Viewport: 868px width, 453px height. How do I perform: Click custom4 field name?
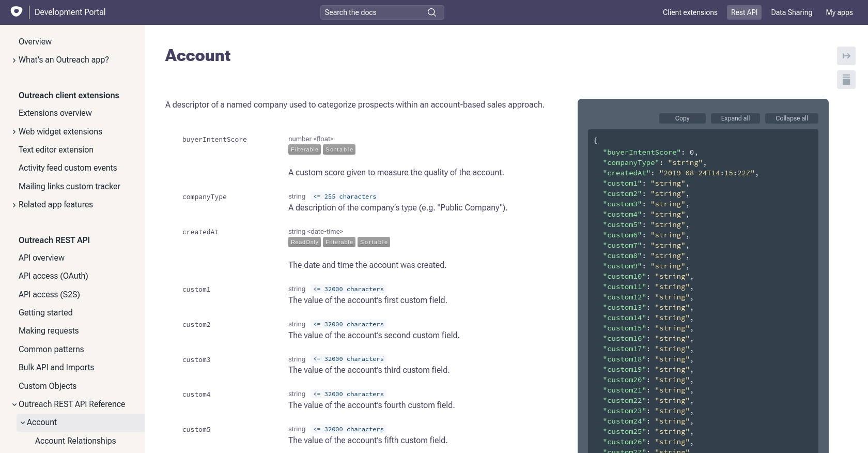(196, 395)
